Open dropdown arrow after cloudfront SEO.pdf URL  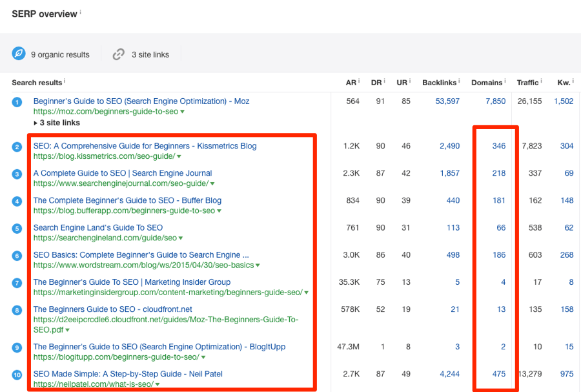[67, 330]
